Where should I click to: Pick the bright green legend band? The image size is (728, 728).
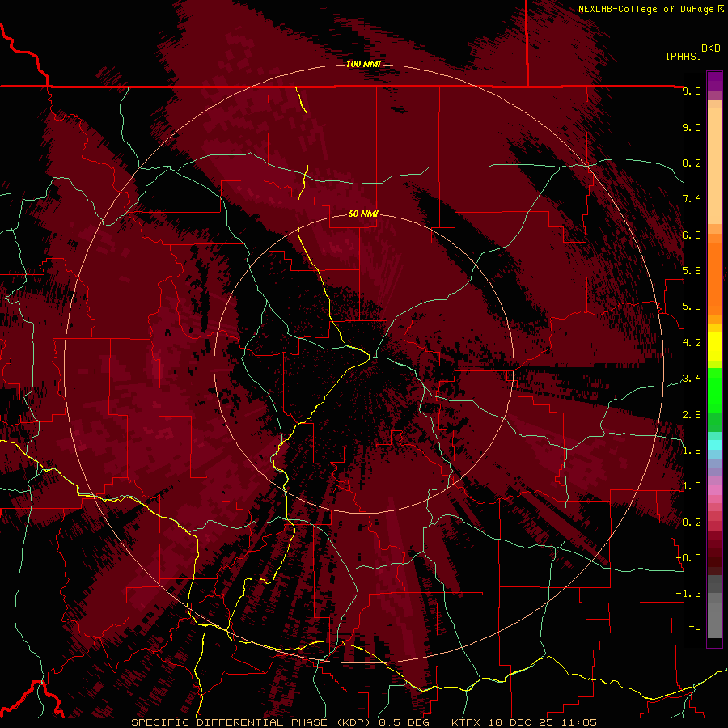(714, 390)
